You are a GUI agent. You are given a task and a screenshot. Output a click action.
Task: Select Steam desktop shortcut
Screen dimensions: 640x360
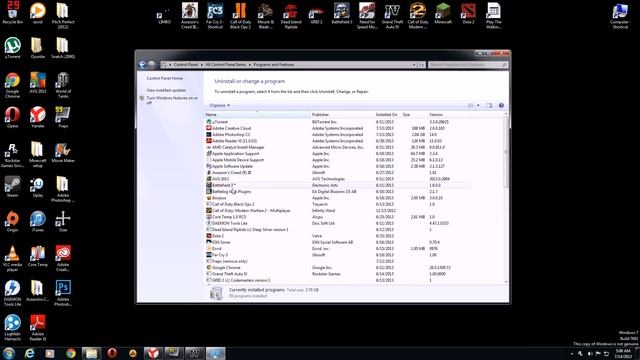pyautogui.click(x=13, y=187)
